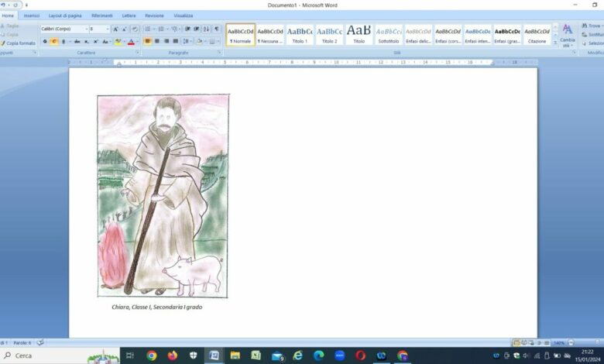Open the Calibri (Corpo) font dropdown
Screen dimensions: 604x364
tap(86, 29)
